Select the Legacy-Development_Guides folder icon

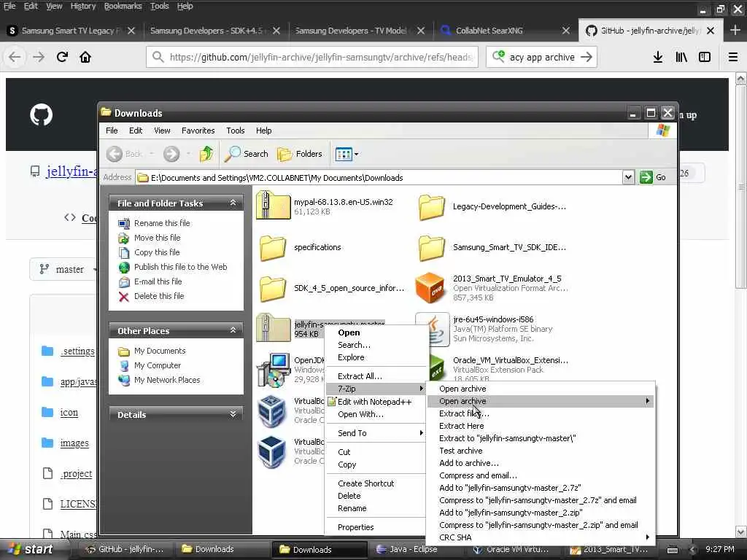coord(432,206)
